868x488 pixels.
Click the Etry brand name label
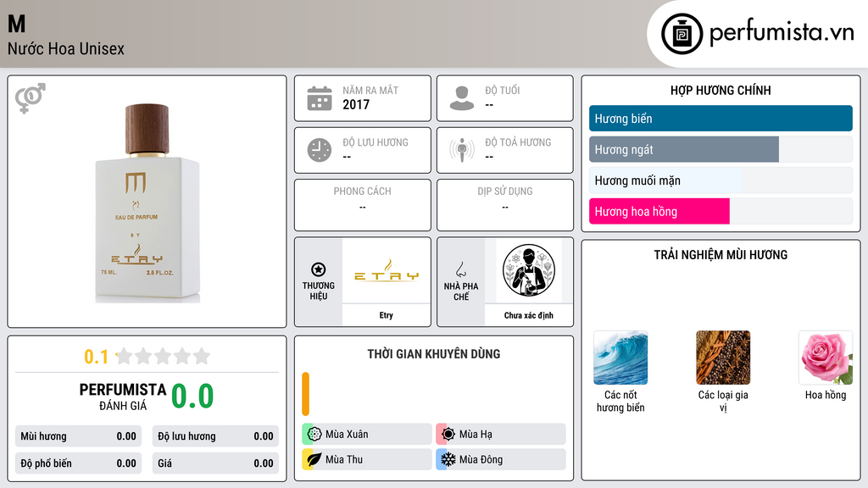pos(387,315)
